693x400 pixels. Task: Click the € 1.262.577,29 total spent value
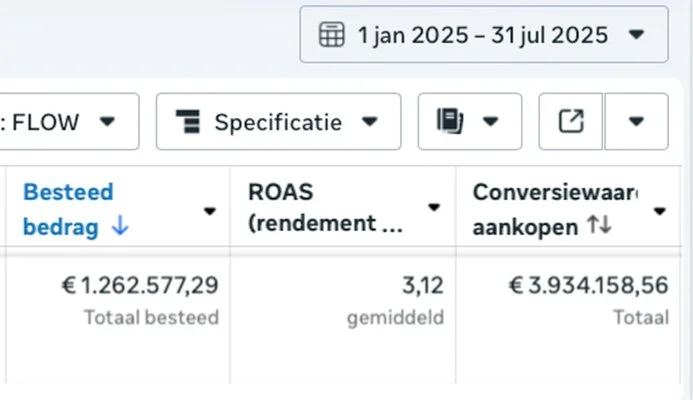pyautogui.click(x=140, y=286)
